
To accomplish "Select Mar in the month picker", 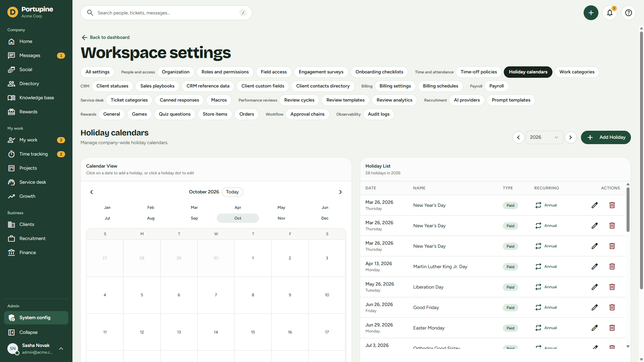I will 194,207.
